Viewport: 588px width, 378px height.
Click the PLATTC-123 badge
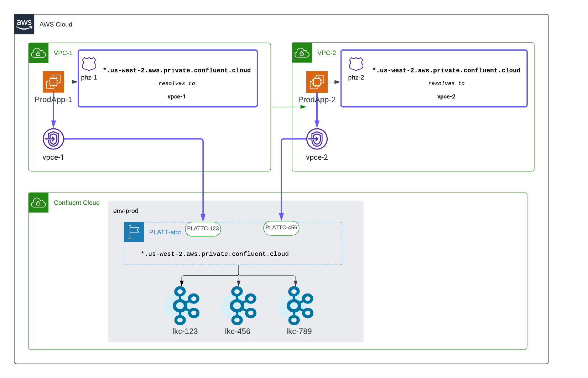pyautogui.click(x=203, y=229)
